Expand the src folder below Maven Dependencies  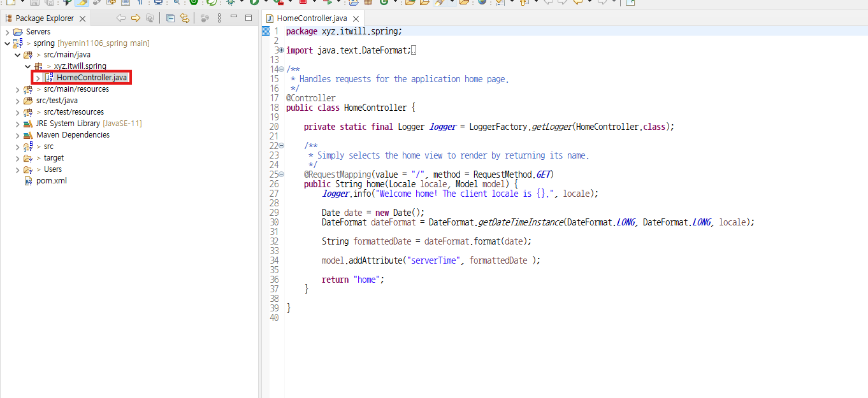coord(18,146)
